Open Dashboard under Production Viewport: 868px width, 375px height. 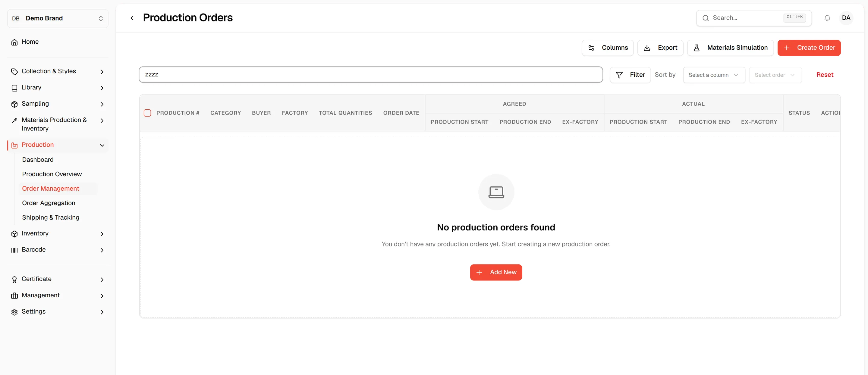38,160
